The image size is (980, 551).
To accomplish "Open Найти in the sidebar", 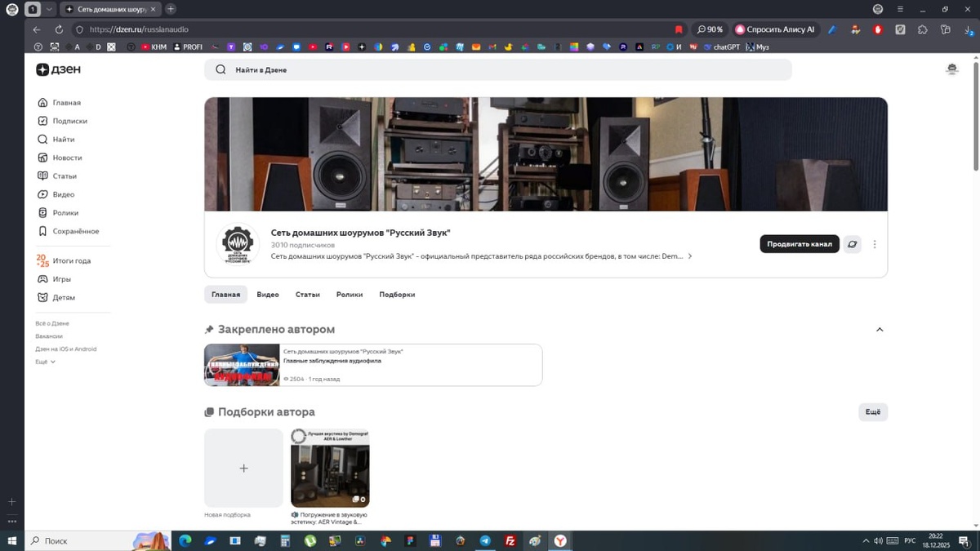I will (x=56, y=140).
